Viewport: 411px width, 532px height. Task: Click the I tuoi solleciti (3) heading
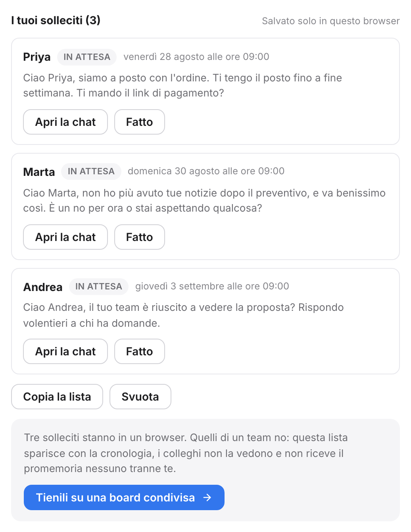56,20
